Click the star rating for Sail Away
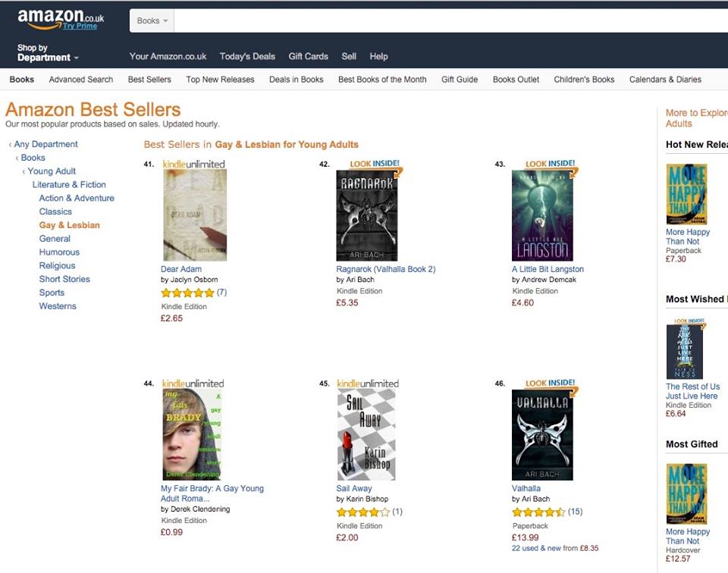The width and height of the screenshot is (728, 573). click(363, 512)
